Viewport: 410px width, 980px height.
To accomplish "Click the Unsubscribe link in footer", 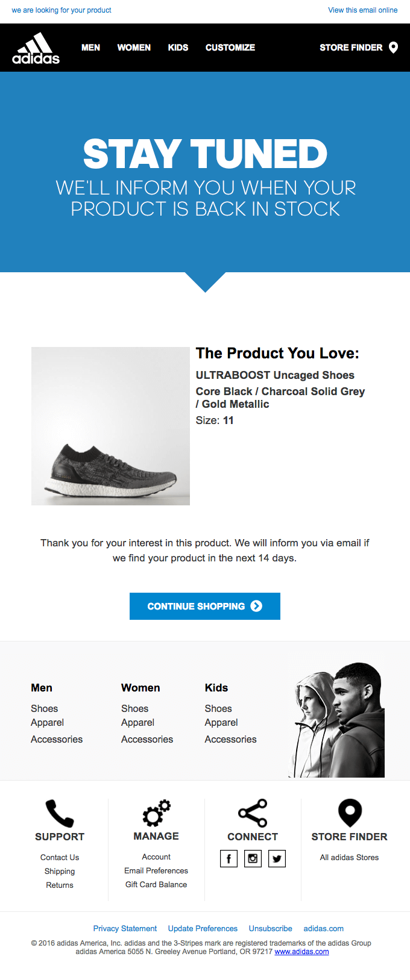I will [x=270, y=928].
